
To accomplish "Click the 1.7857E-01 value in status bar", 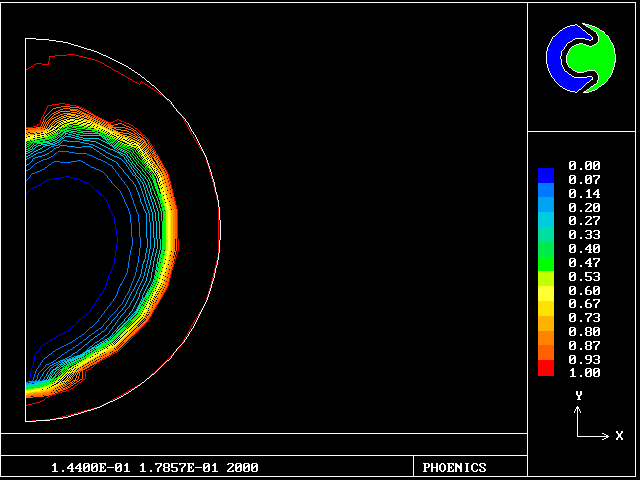I will pos(168,467).
